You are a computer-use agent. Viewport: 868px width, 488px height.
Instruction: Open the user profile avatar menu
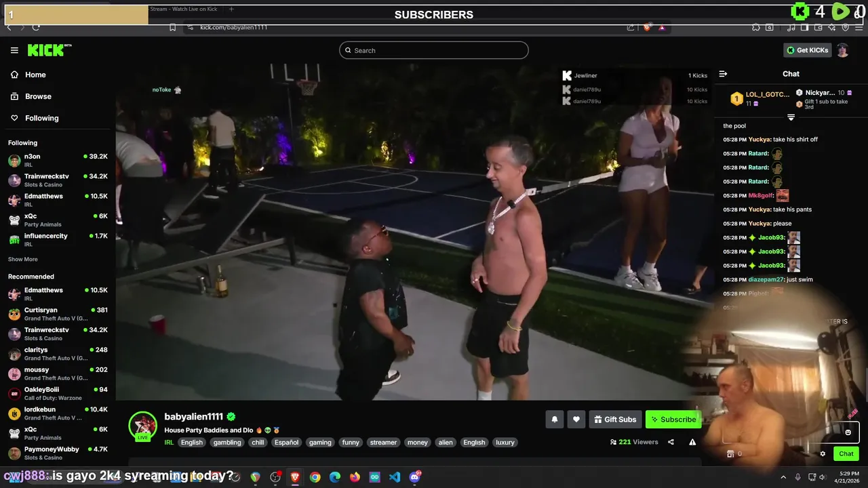[x=842, y=50]
